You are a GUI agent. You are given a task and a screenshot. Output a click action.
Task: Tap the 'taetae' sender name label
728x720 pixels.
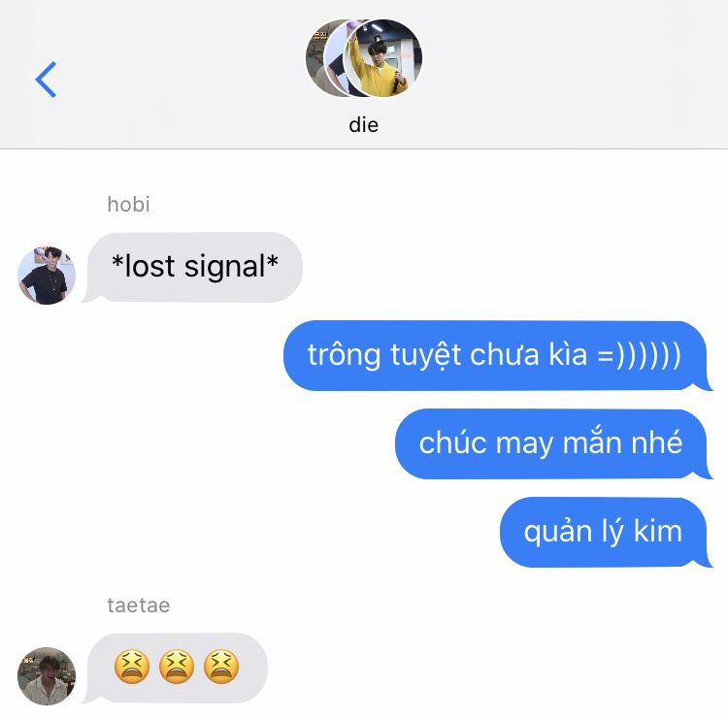click(139, 605)
